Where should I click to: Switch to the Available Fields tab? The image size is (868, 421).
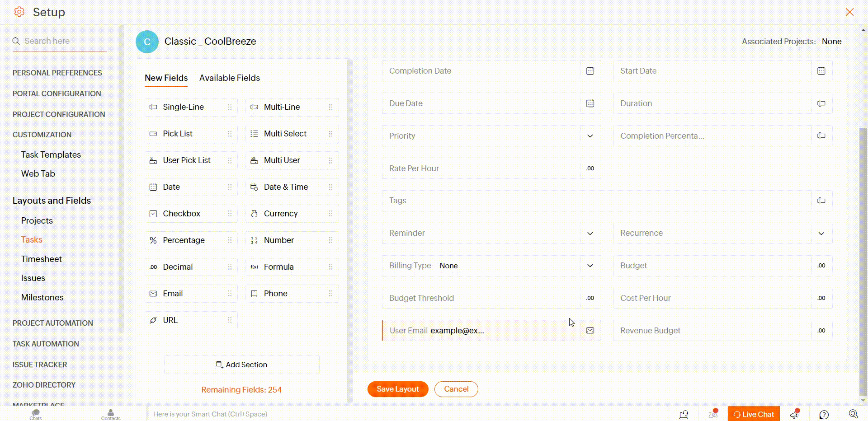point(229,78)
